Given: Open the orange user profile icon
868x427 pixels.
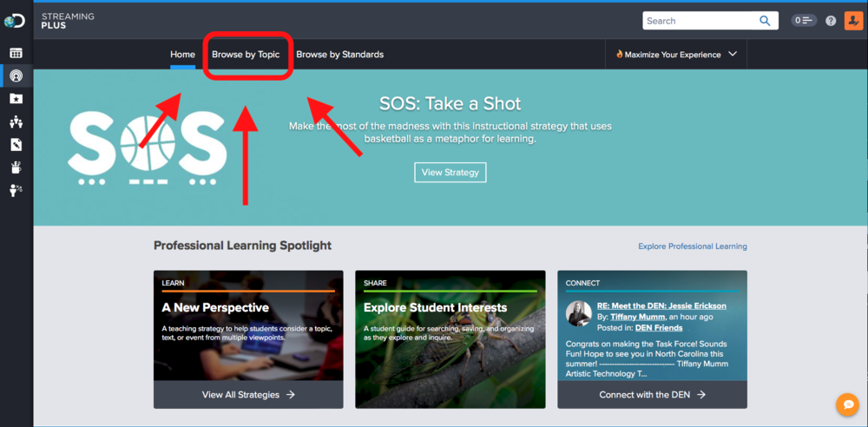Looking at the screenshot, I should point(853,21).
